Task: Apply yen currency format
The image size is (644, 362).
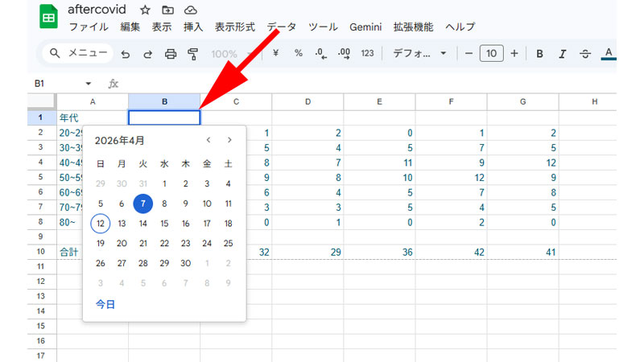Action: pyautogui.click(x=276, y=54)
